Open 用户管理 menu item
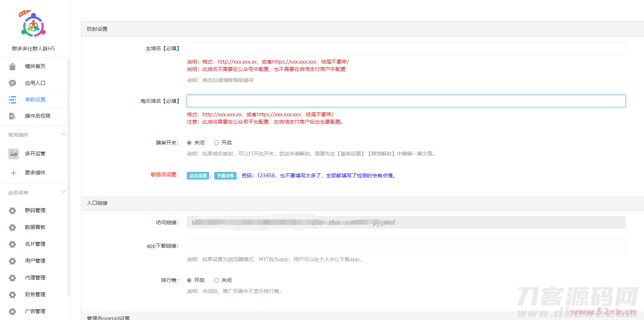Screen dimensions: 644x320 35,261
